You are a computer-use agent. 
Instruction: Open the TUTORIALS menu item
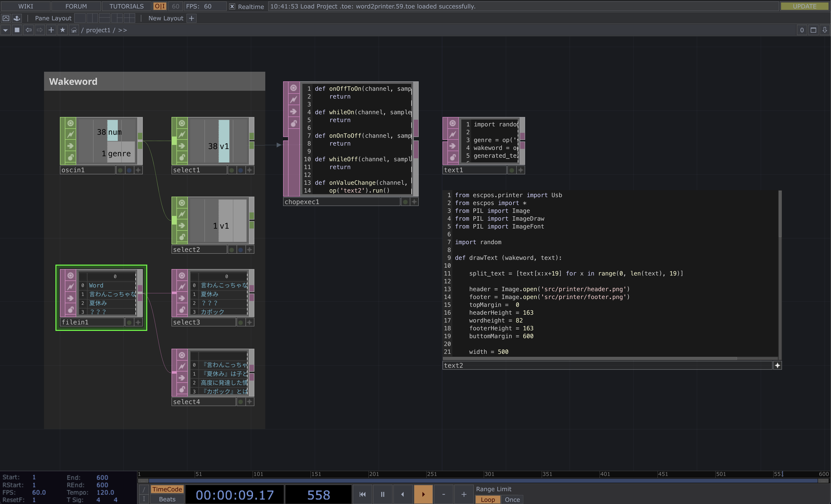pos(126,6)
